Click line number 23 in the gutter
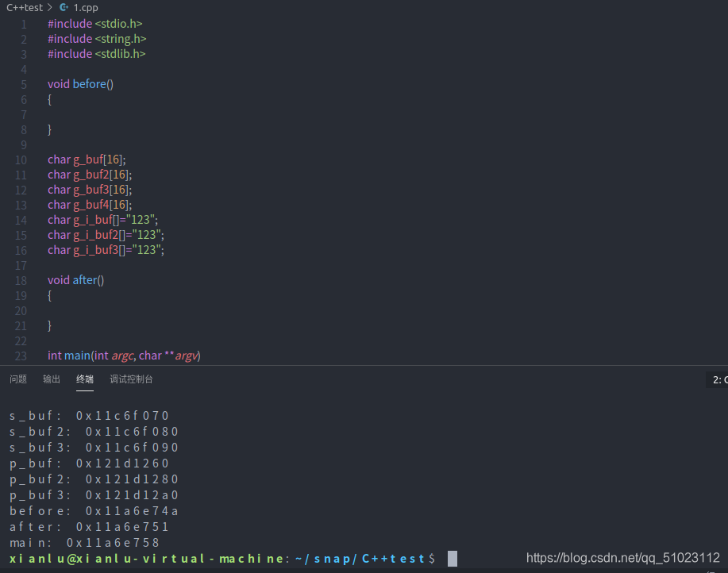This screenshot has height=573, width=728. (21, 356)
